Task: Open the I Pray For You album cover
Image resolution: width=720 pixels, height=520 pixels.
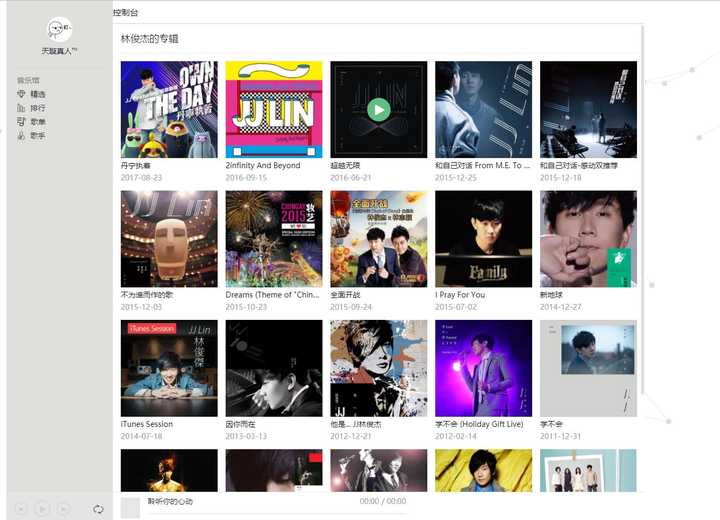Action: [484, 239]
